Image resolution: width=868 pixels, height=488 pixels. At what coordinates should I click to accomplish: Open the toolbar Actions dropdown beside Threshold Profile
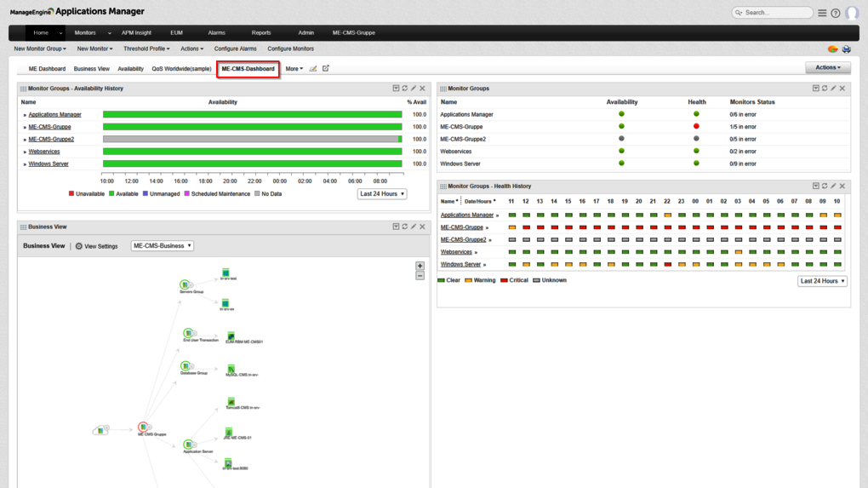[x=192, y=49]
